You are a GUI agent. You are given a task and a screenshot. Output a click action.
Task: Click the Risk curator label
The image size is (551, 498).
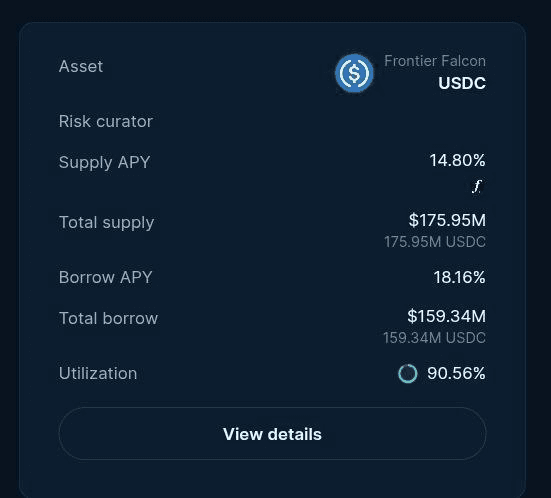tap(106, 122)
